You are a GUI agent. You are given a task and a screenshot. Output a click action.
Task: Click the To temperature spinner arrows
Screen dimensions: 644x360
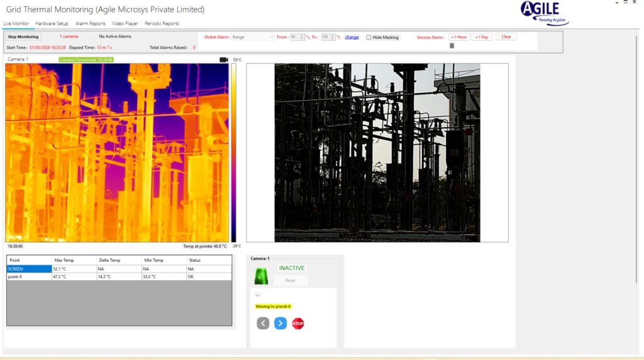tap(333, 37)
